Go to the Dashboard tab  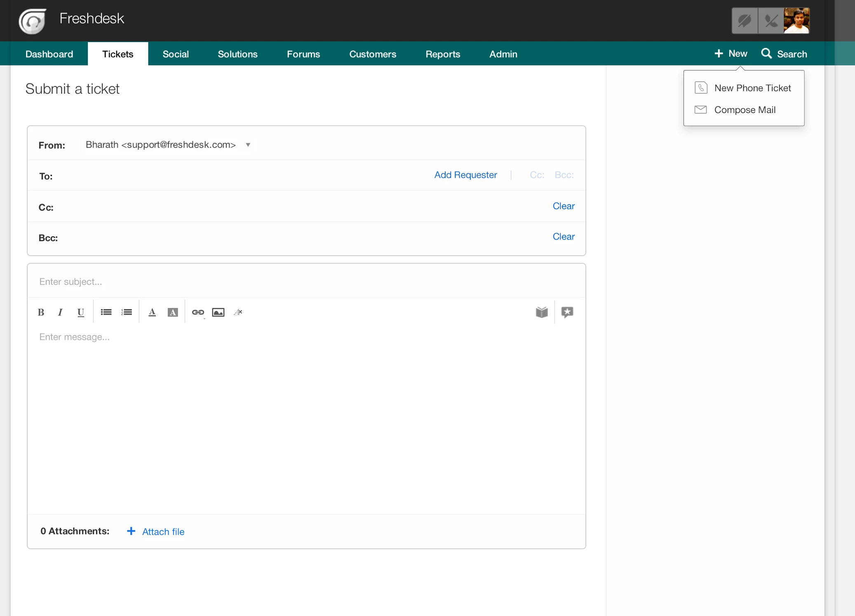(49, 54)
